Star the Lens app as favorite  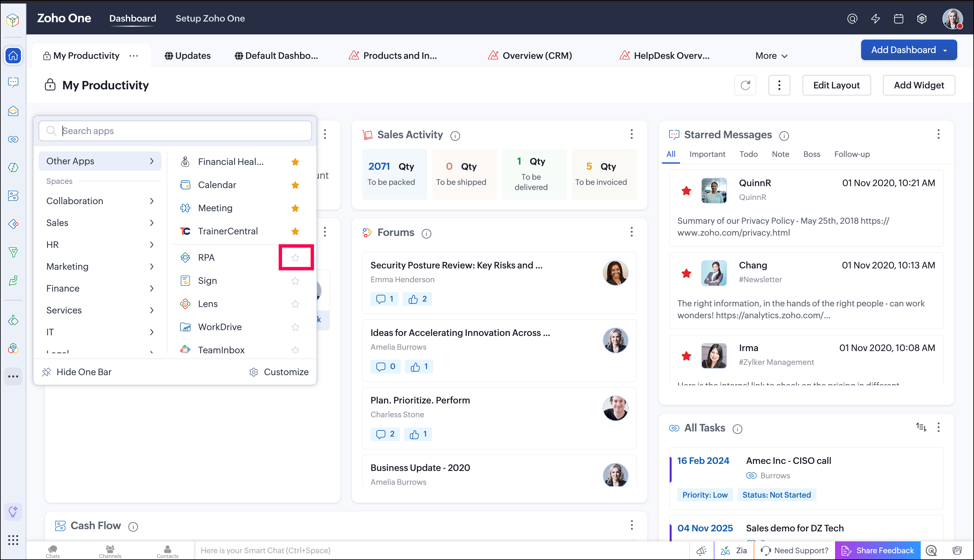295,304
